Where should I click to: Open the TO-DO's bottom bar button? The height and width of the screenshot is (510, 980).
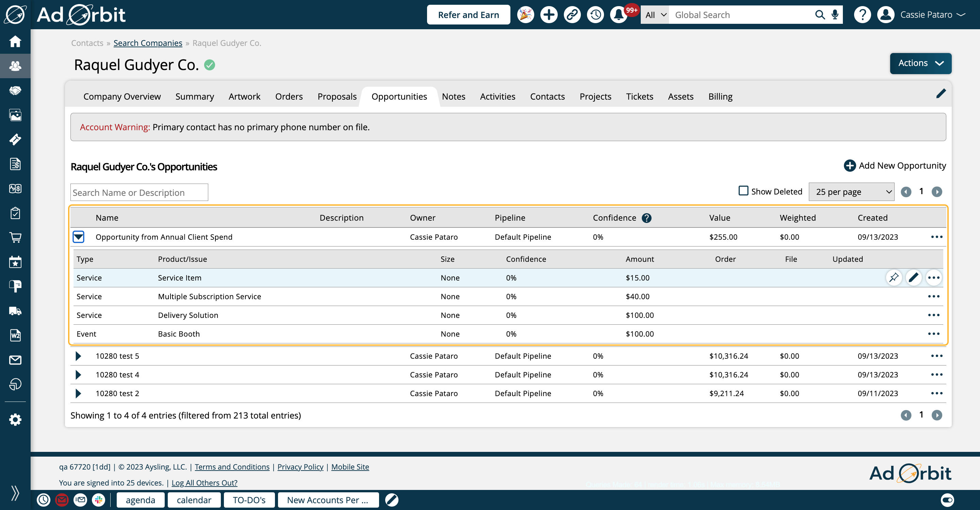coord(249,500)
